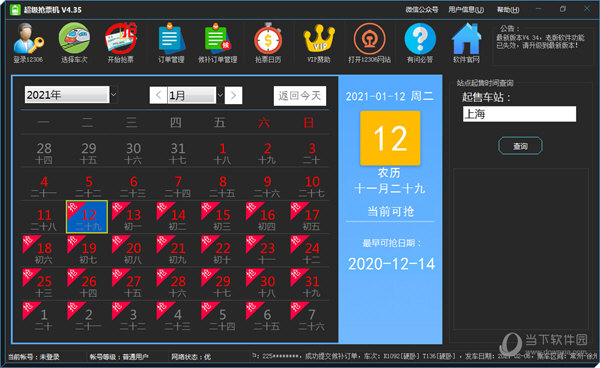Click the 六 Saturday column header
Viewport: 600px width, 368px height.
point(264,123)
